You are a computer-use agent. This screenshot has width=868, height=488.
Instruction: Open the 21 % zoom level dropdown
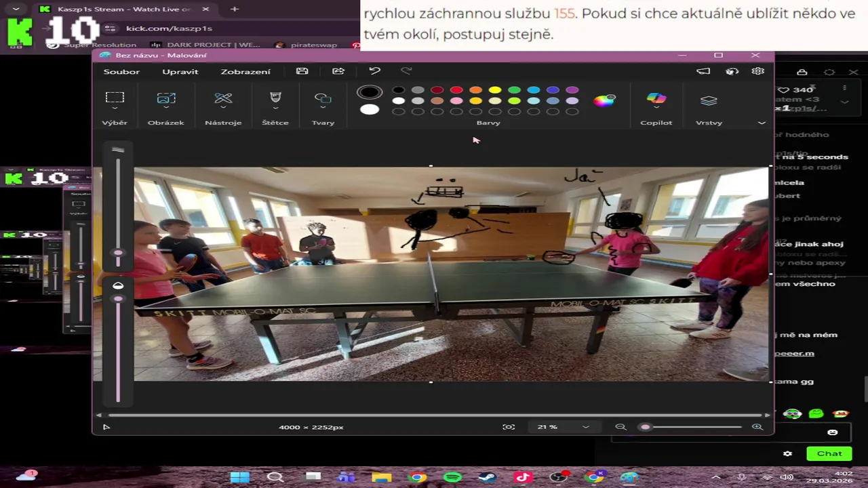(586, 427)
